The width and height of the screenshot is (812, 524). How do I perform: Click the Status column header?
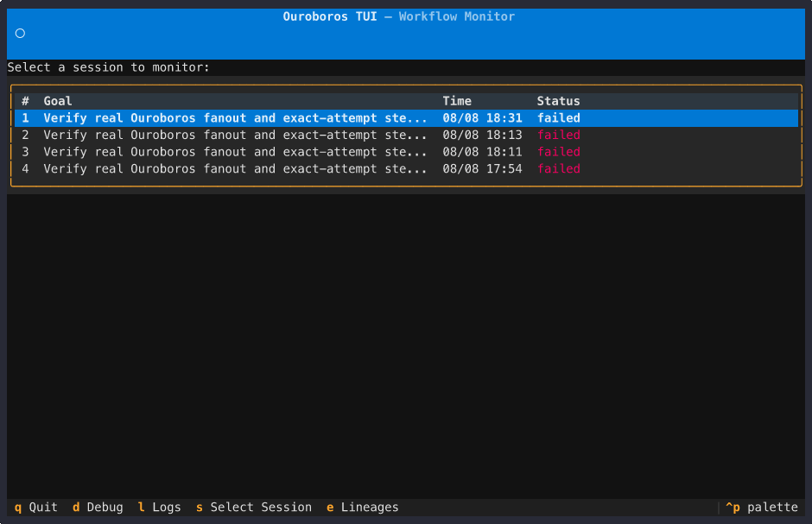[558, 101]
